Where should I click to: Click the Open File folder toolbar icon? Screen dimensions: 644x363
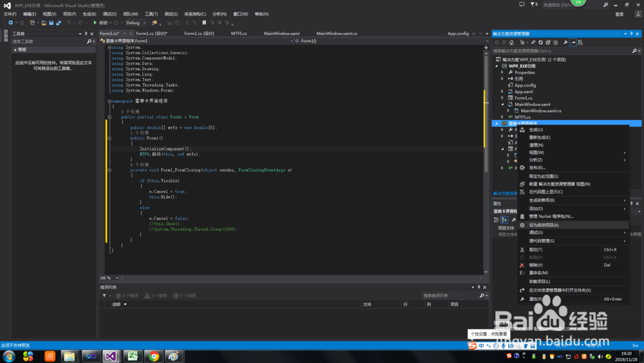[x=44, y=23]
